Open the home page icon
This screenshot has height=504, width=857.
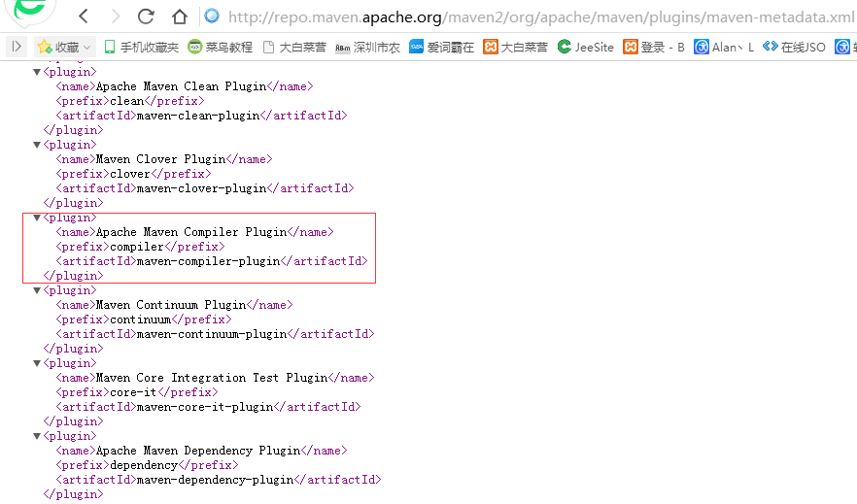179,17
